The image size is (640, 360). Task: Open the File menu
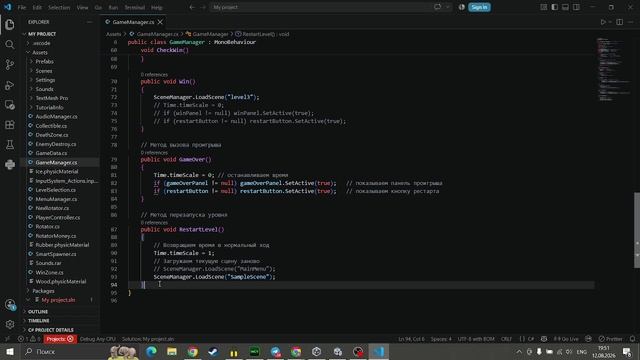[x=22, y=7]
